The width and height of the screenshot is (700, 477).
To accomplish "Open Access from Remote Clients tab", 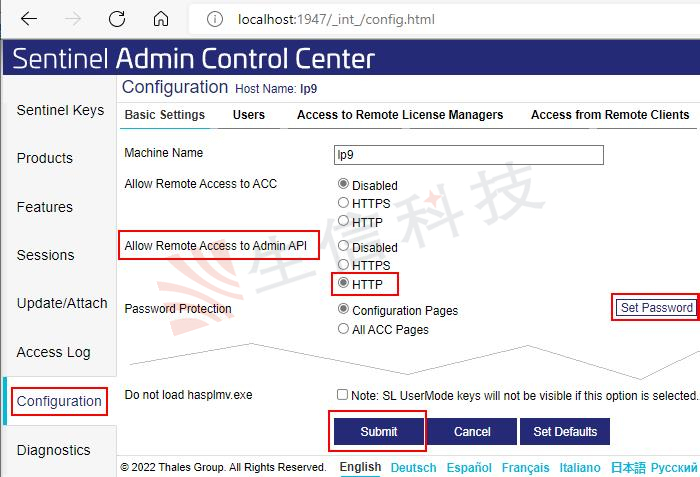I will pyautogui.click(x=610, y=115).
